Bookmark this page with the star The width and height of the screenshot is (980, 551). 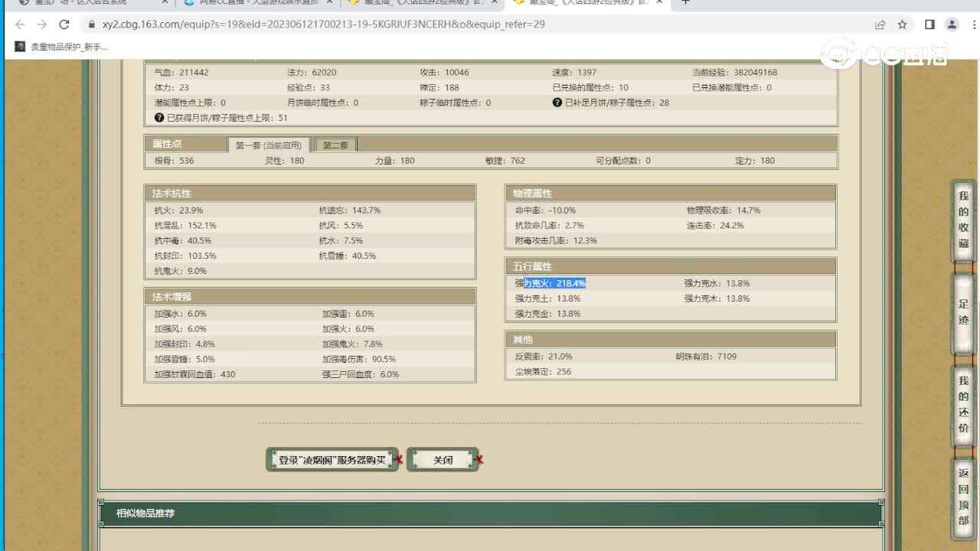pos(902,24)
